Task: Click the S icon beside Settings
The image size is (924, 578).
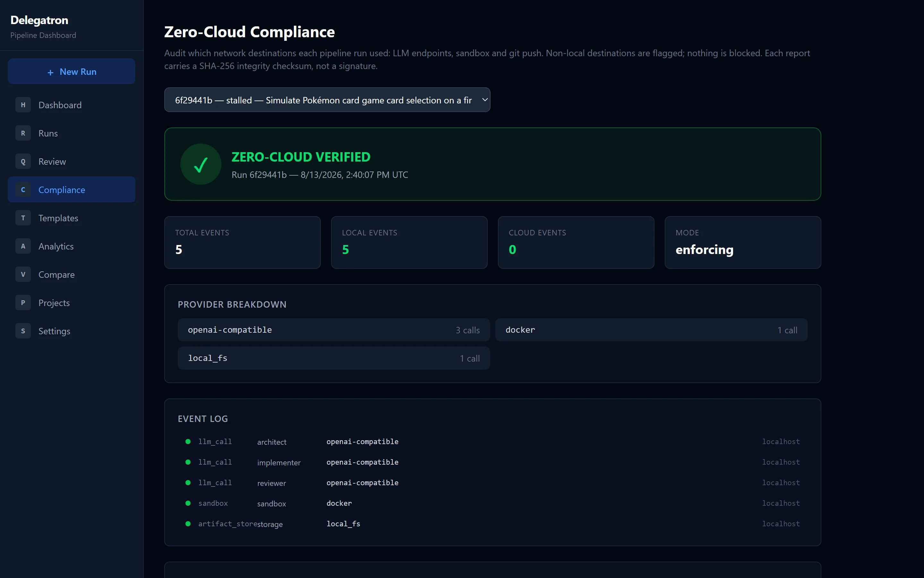Action: pyautogui.click(x=23, y=331)
